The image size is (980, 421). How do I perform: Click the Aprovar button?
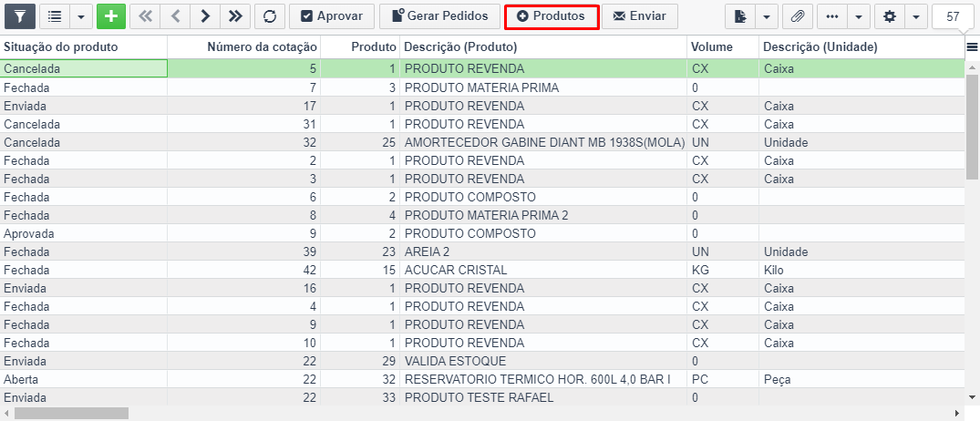(331, 16)
